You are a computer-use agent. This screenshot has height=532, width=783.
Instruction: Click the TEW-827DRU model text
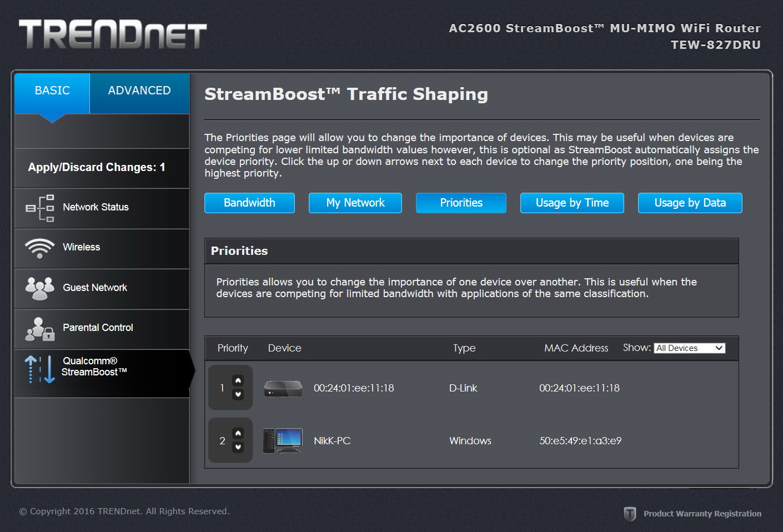[x=716, y=45]
